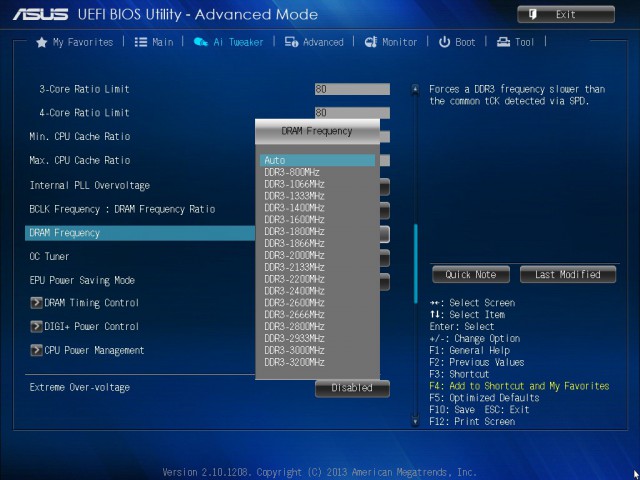Open the Monitor tab

coord(391,42)
